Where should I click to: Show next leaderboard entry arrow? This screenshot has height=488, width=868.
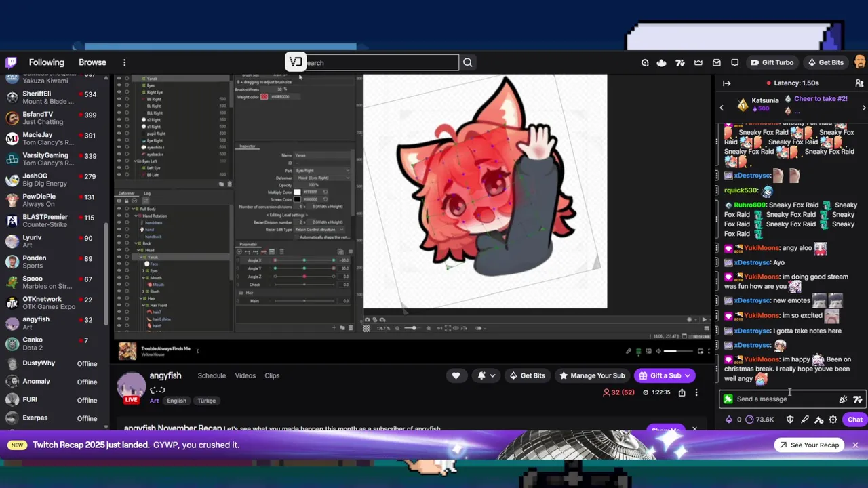[x=863, y=108]
